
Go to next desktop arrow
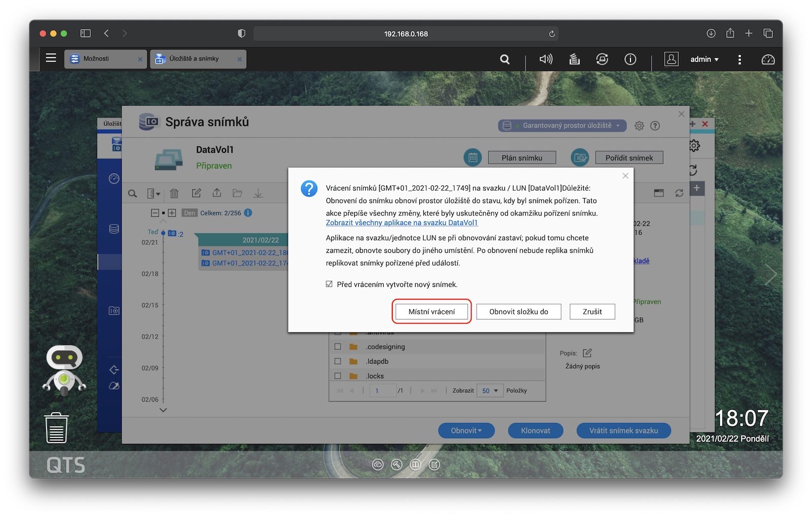pyautogui.click(x=771, y=274)
